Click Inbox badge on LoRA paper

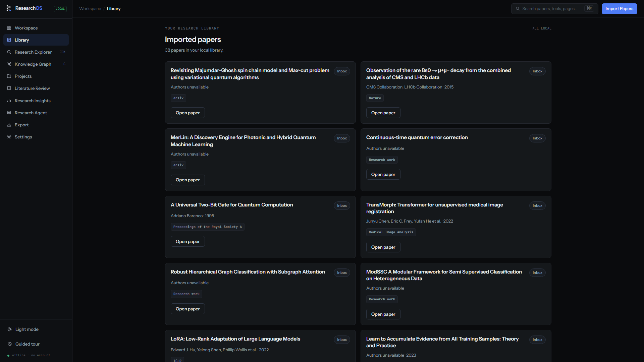342,340
